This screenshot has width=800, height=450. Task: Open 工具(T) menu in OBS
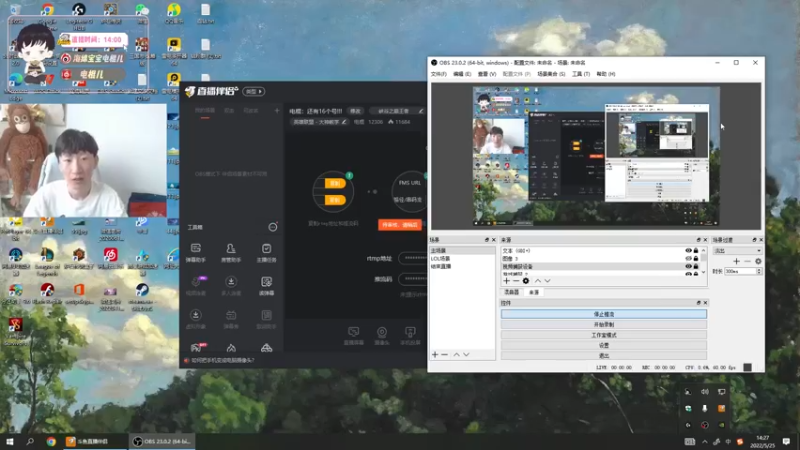tap(581, 74)
